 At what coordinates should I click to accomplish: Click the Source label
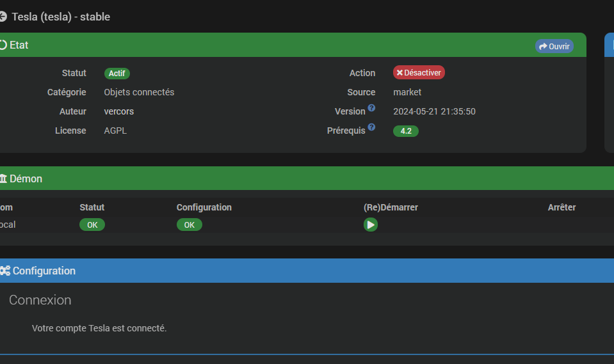pos(361,92)
